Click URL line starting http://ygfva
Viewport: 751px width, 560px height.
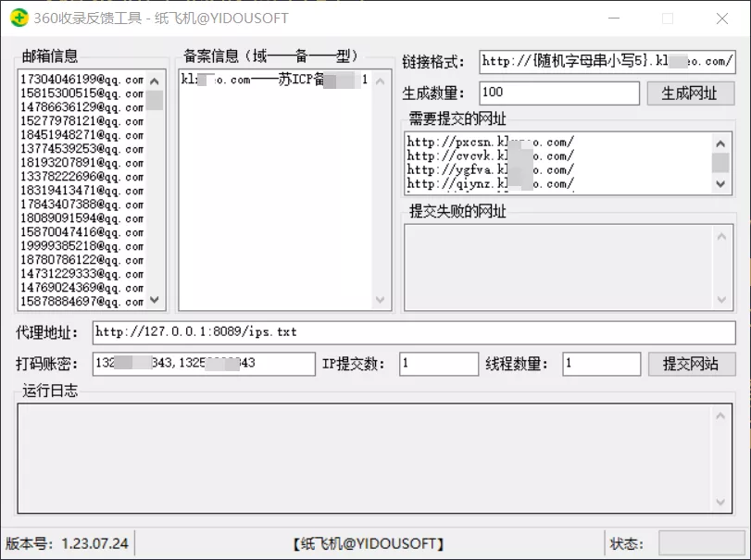[490, 170]
